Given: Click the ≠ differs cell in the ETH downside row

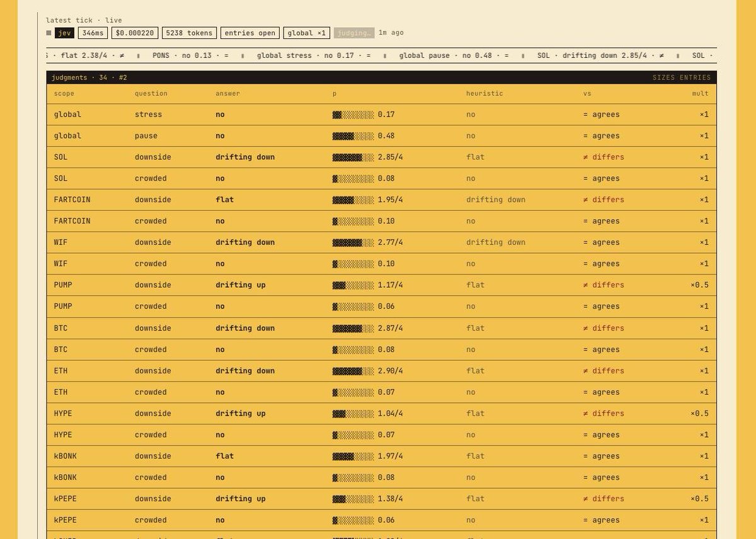Looking at the screenshot, I should [604, 371].
